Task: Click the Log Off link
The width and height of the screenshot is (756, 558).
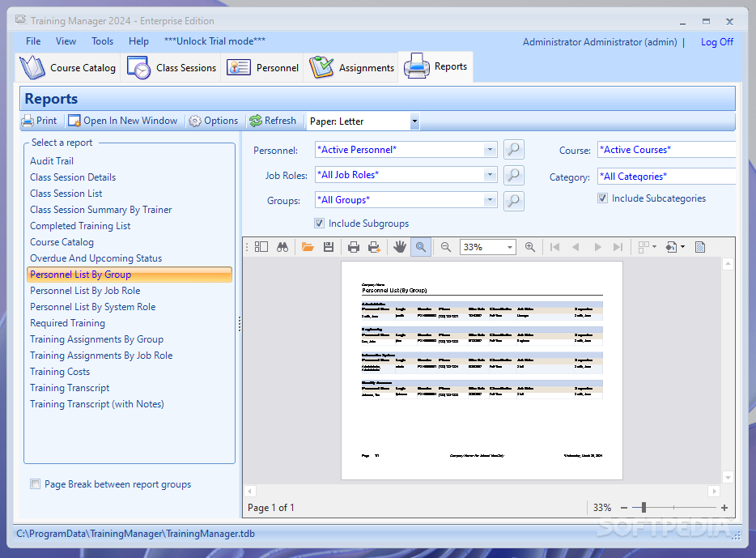Action: pos(717,42)
